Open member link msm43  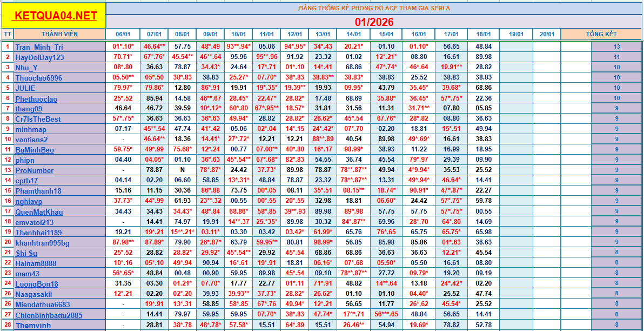pos(27,274)
